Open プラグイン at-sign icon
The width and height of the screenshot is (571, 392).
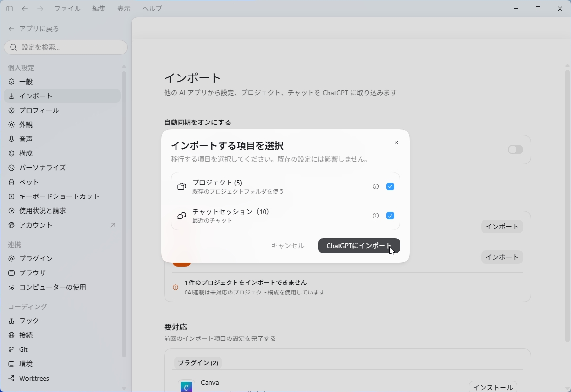click(11, 259)
